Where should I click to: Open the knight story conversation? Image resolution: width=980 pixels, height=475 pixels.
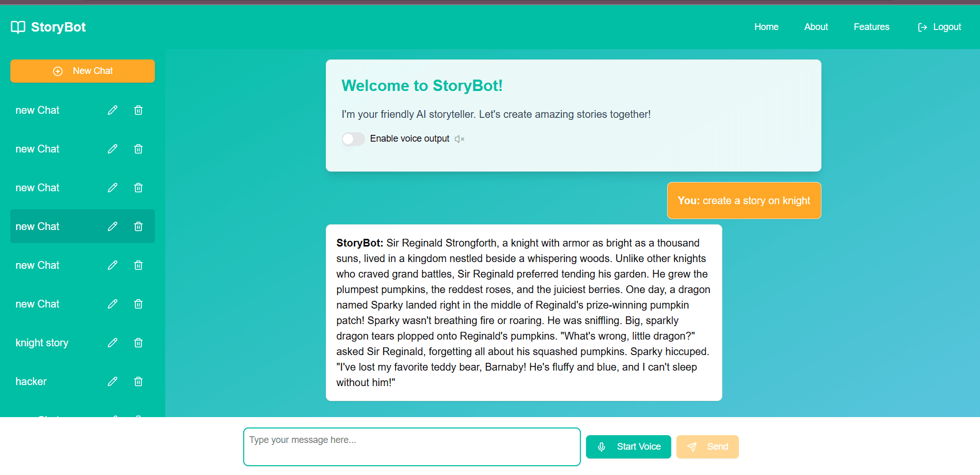pyautogui.click(x=42, y=343)
